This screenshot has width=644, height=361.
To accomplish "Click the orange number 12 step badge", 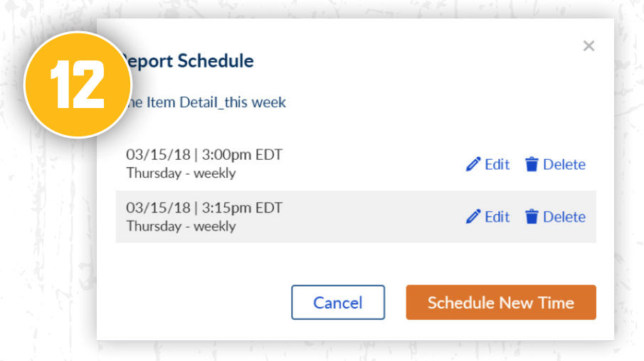I will [77, 85].
